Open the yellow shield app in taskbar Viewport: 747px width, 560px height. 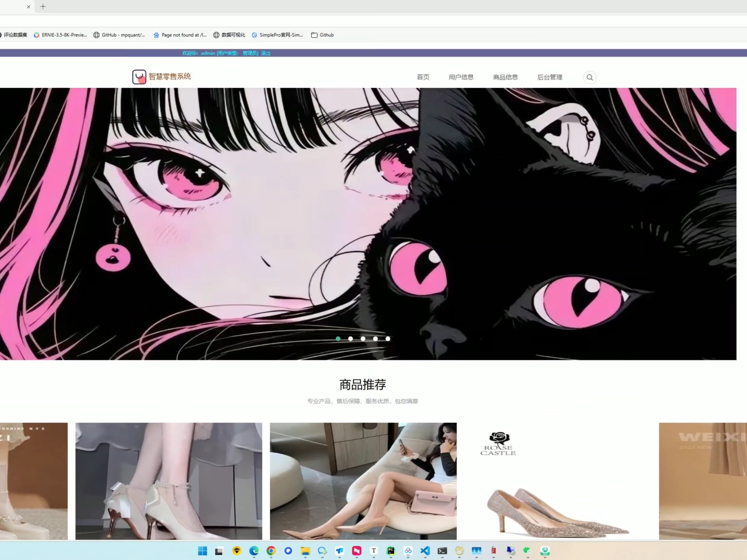pyautogui.click(x=237, y=551)
